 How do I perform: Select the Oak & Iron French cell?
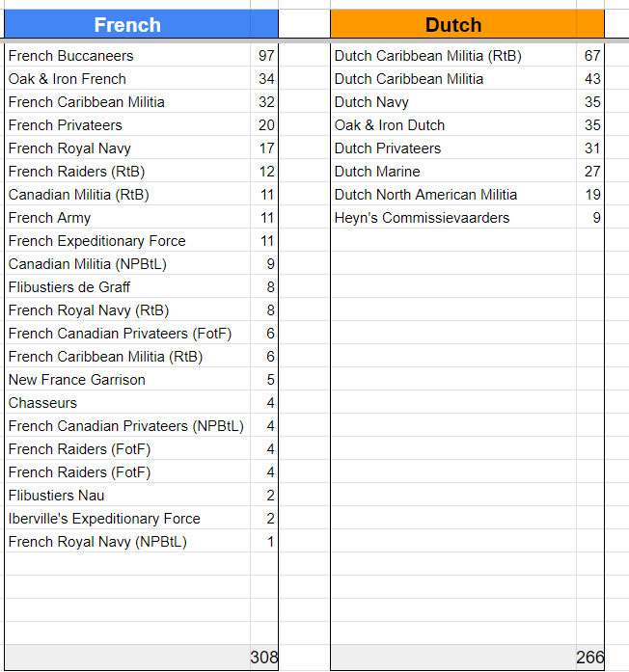coord(68,79)
